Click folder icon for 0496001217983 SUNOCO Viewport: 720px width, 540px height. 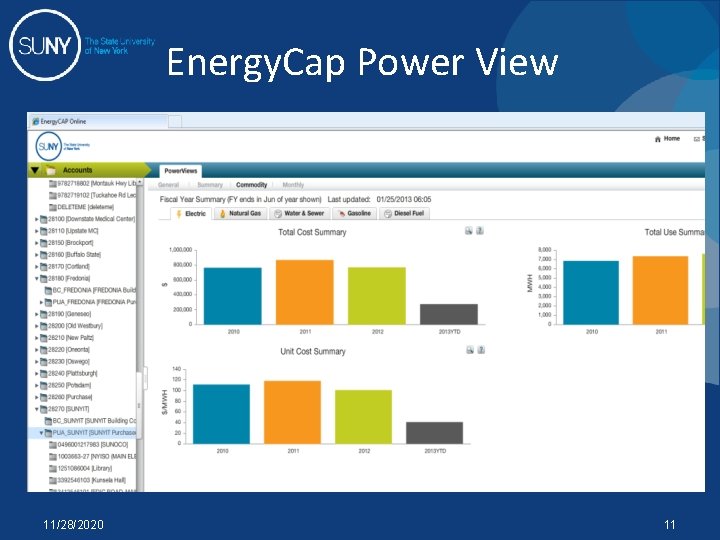(53, 445)
